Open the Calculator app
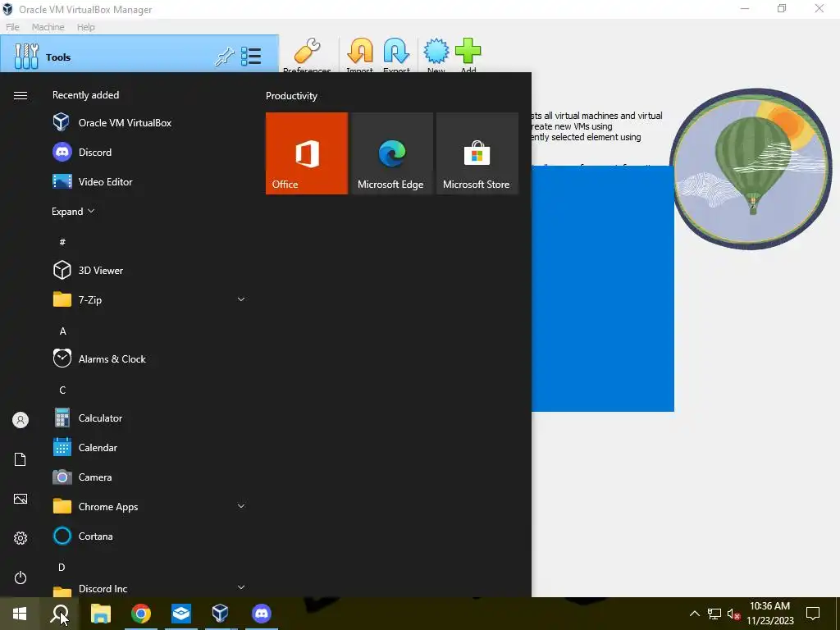Screen dimensions: 840x630 pyautogui.click(x=148, y=418)
